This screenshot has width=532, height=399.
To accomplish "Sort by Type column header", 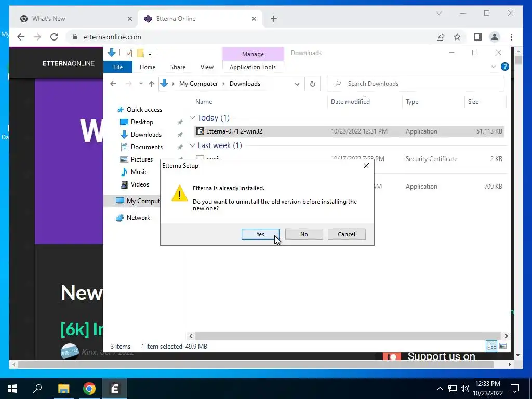I will point(412,102).
